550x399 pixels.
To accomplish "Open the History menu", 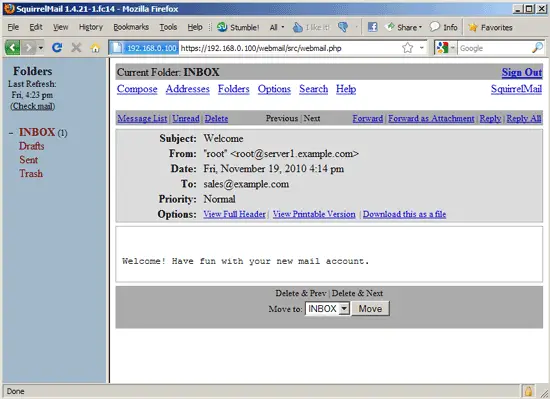I will 90,27.
